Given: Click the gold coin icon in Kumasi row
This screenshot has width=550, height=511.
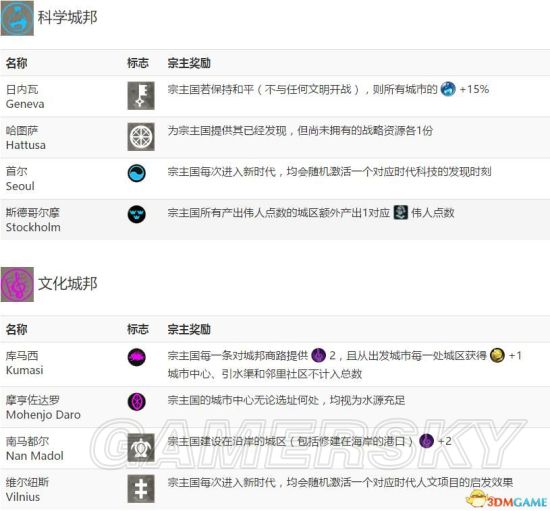Looking at the screenshot, I should point(497,355).
